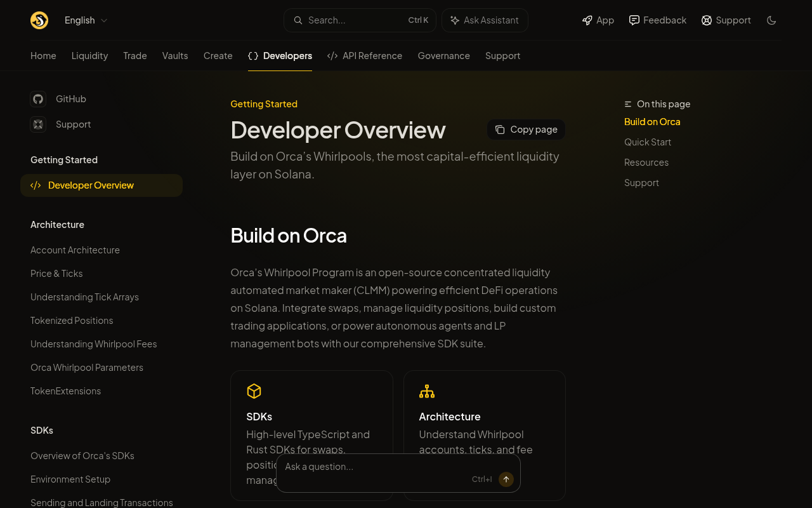Open Price & Ticks page

pos(56,274)
